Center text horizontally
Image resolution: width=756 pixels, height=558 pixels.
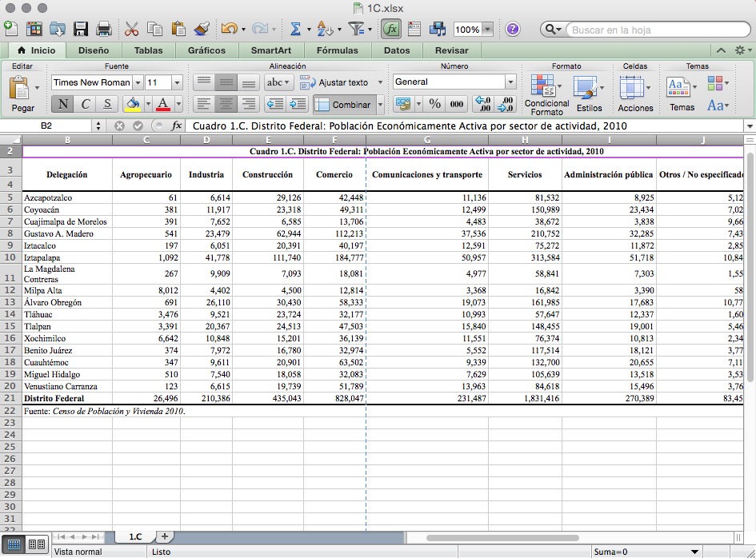[x=226, y=104]
